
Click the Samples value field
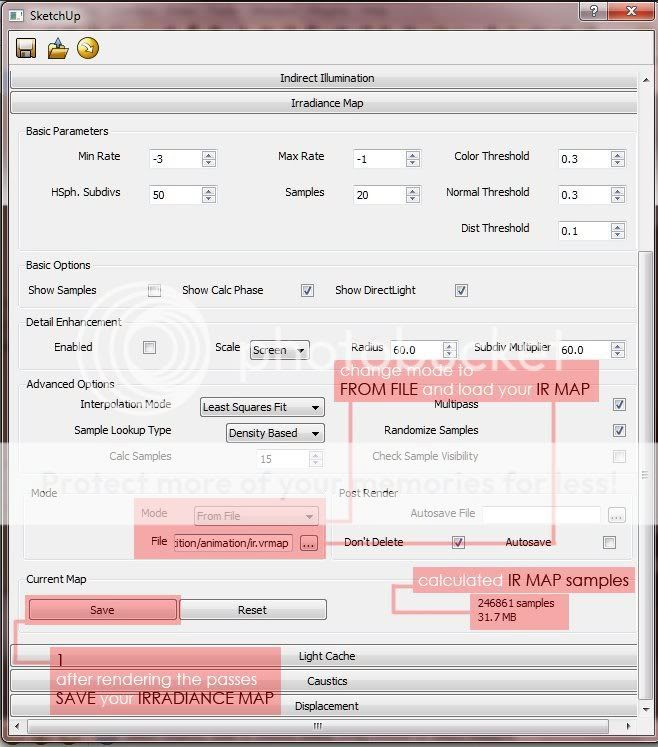point(379,194)
